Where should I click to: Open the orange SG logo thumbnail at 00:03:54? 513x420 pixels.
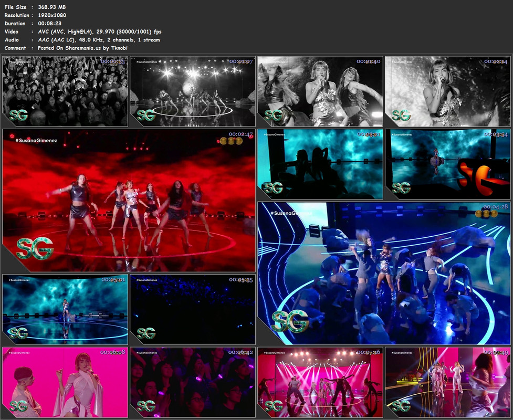point(448,164)
